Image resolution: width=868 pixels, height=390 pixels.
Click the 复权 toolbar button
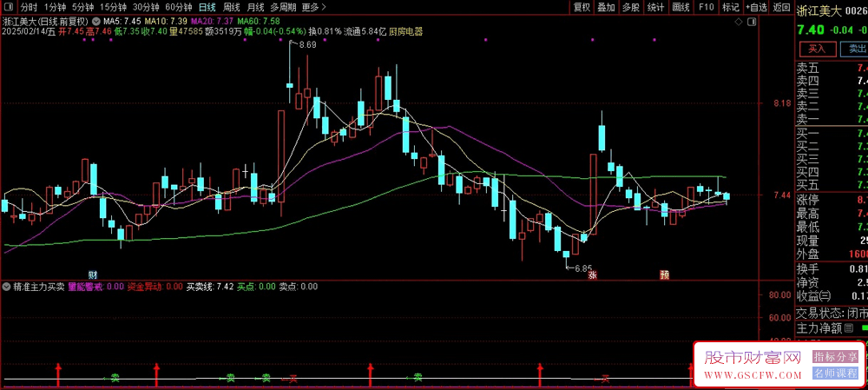point(582,7)
